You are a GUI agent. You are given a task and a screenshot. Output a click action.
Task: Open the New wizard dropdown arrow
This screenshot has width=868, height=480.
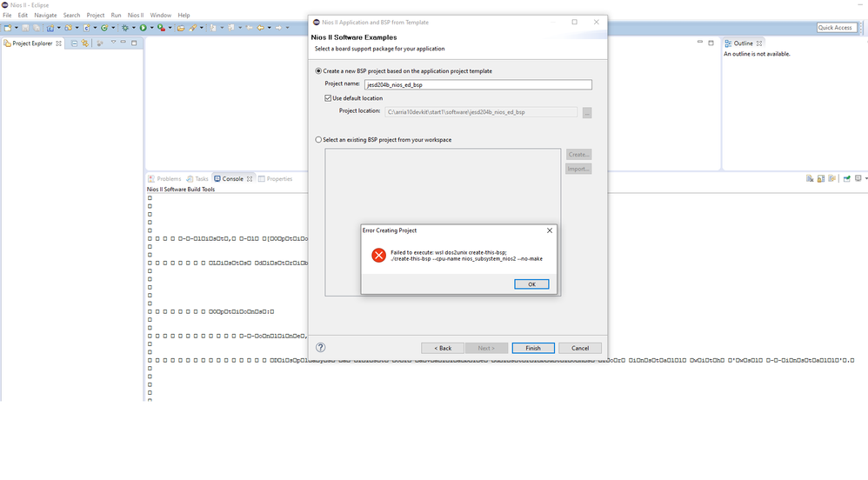[17, 28]
